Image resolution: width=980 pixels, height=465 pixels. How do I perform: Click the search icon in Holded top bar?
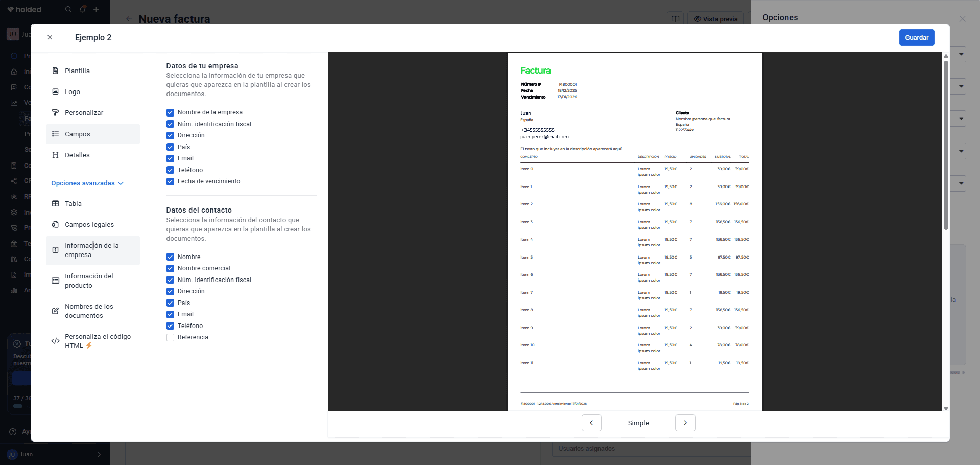tap(68, 9)
